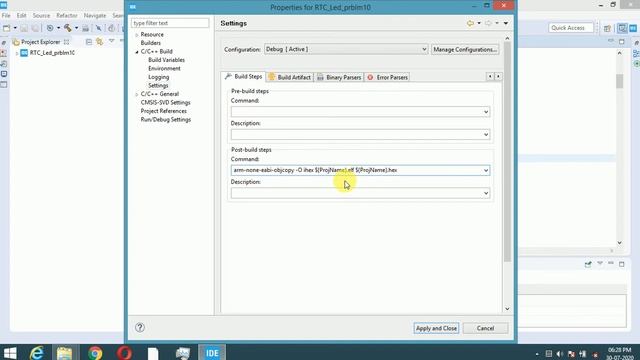The image size is (640, 360).
Task: Select Run/Debug Settings in the properties tree
Action: point(166,120)
